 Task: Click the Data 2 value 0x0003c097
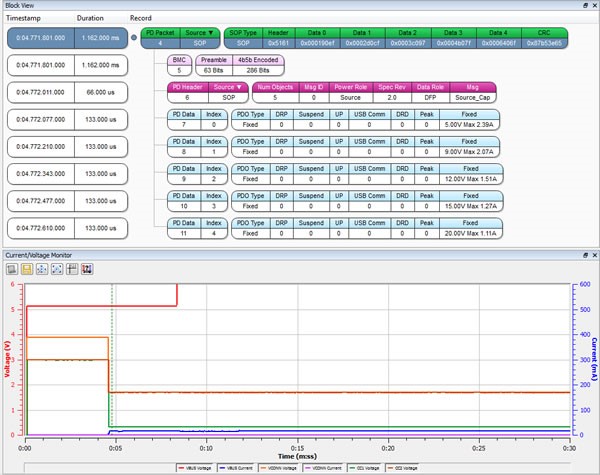pyautogui.click(x=408, y=43)
